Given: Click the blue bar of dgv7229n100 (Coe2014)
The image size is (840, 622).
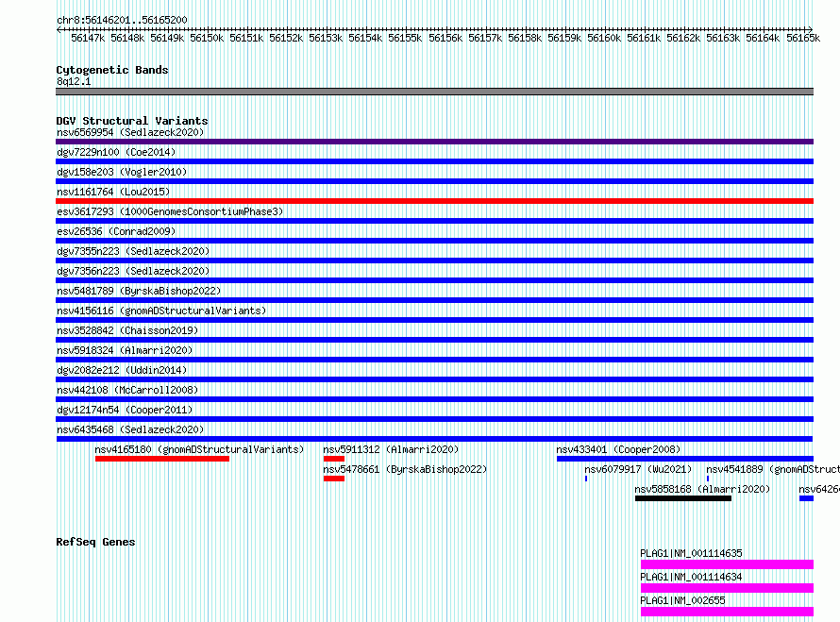Looking at the screenshot, I should click(x=434, y=161).
